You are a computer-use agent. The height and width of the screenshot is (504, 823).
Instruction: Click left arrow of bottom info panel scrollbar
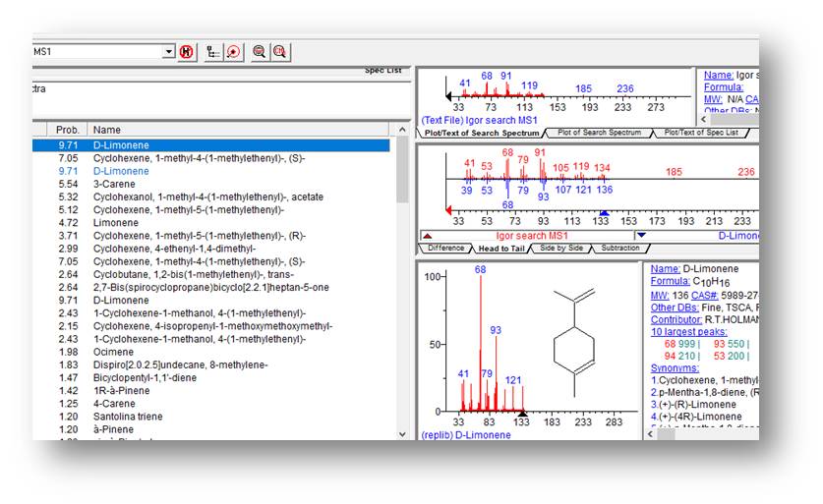click(x=651, y=434)
